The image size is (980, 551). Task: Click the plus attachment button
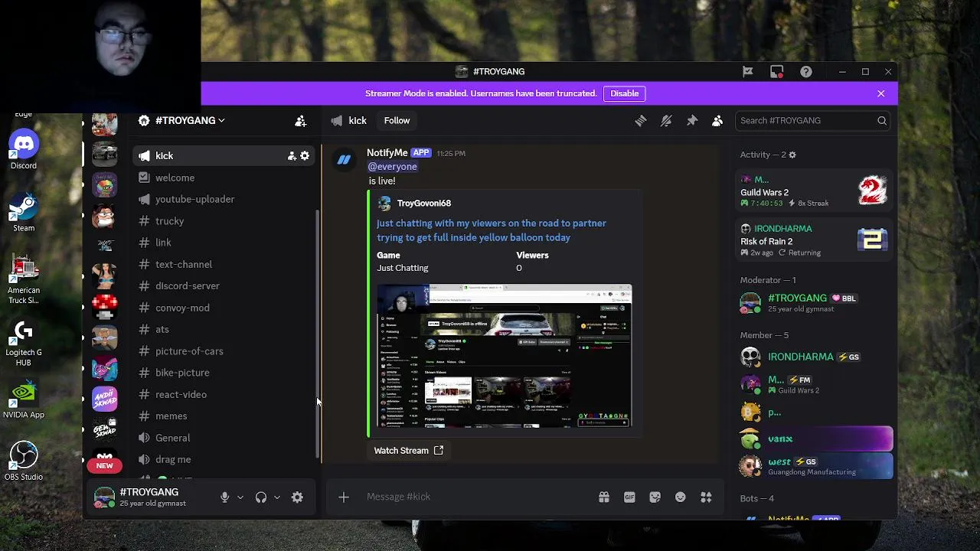(x=344, y=497)
